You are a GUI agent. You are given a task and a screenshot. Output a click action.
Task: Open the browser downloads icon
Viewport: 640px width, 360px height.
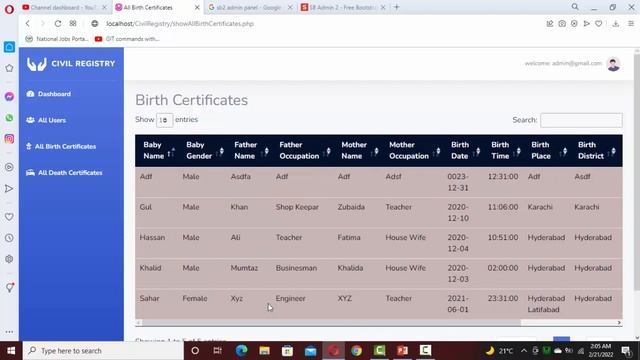coord(616,24)
